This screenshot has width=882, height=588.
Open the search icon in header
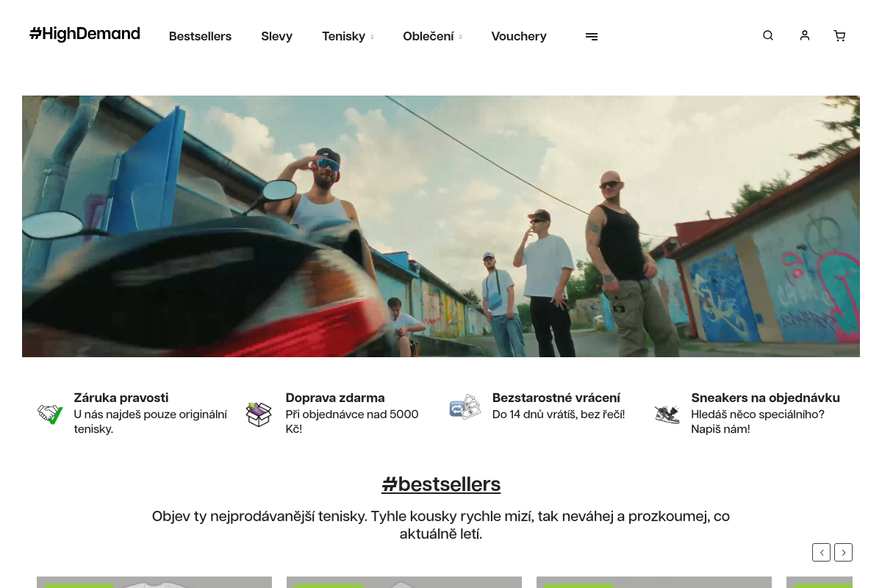point(768,35)
